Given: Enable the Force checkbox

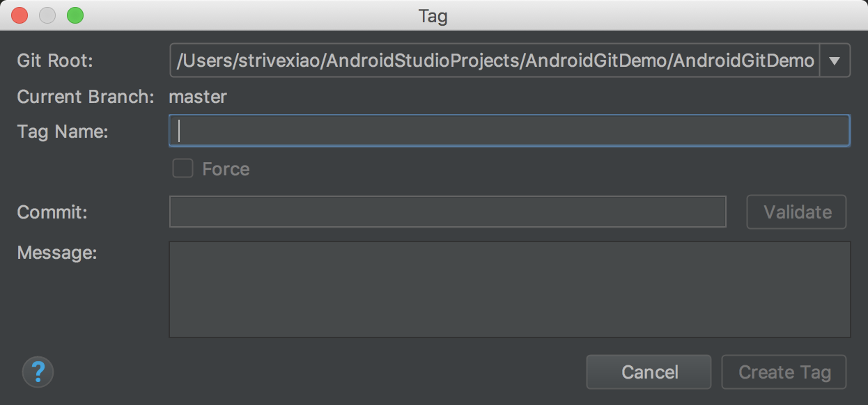Looking at the screenshot, I should [183, 168].
